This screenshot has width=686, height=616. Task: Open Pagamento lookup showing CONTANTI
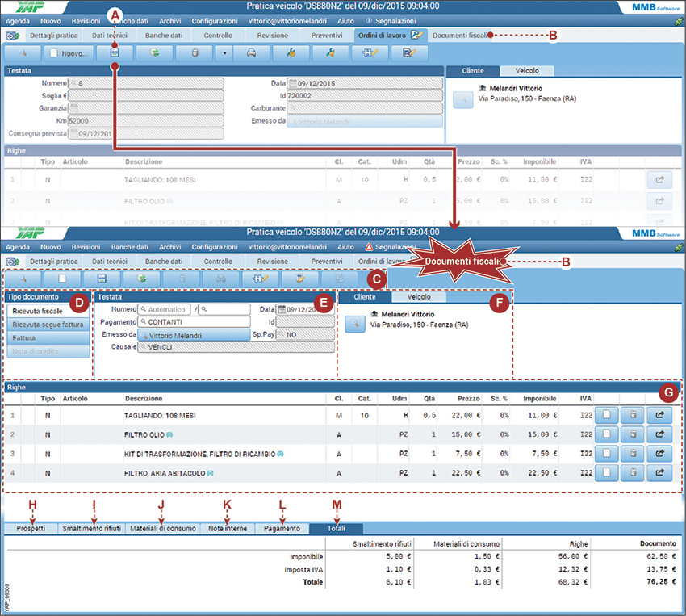click(194, 321)
